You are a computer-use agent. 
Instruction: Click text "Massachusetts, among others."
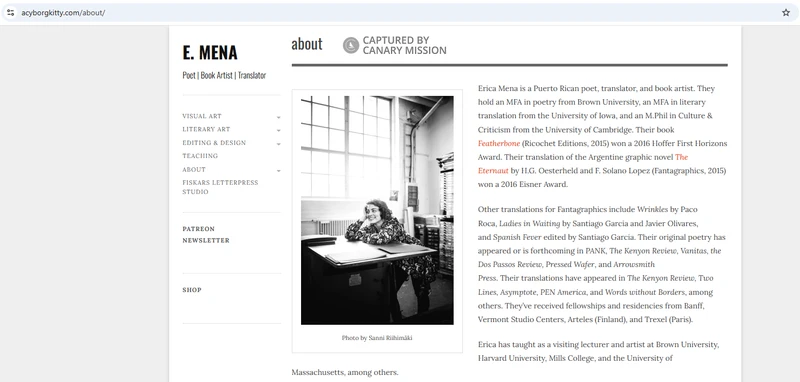click(x=345, y=372)
